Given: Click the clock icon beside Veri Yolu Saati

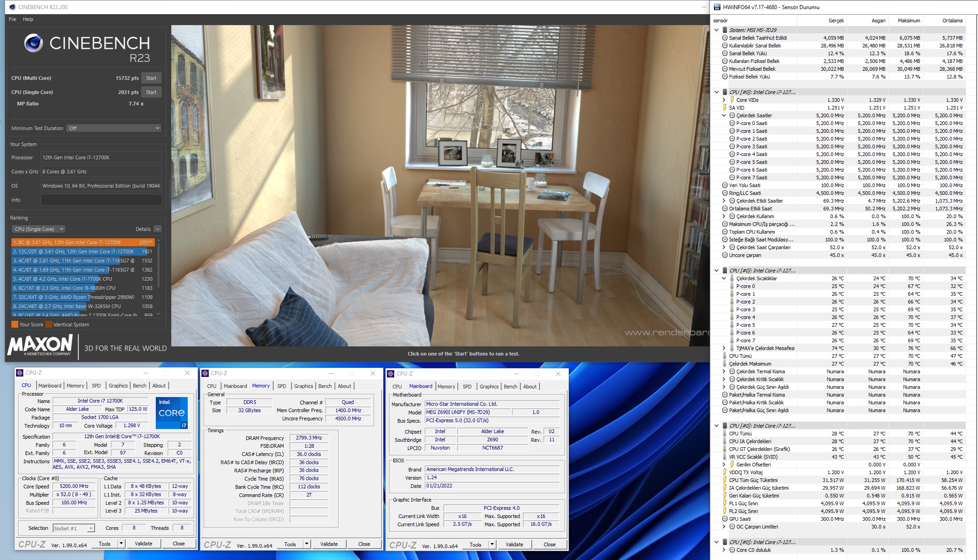Looking at the screenshot, I should coord(724,185).
